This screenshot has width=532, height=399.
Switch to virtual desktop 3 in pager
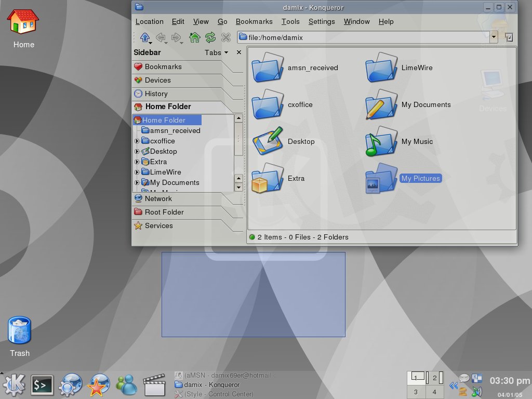(416, 392)
